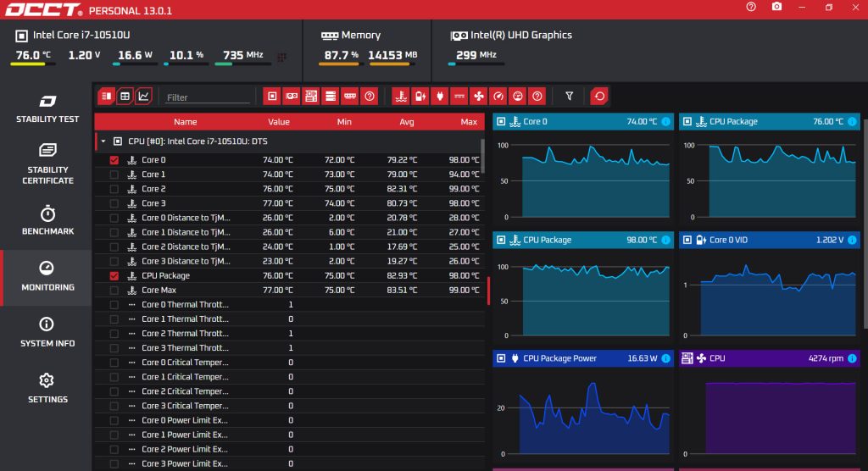The image size is (868, 471).
Task: Sort the table by the Min column
Action: coord(344,122)
